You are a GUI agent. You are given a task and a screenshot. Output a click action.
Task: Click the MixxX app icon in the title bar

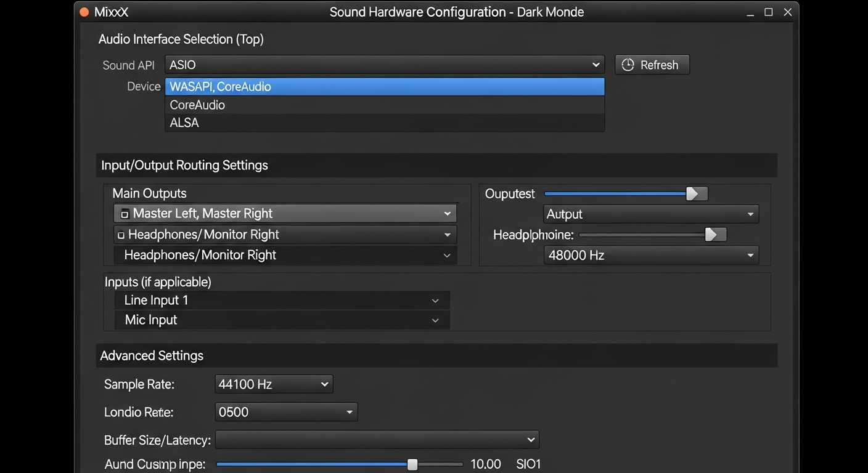click(x=83, y=11)
